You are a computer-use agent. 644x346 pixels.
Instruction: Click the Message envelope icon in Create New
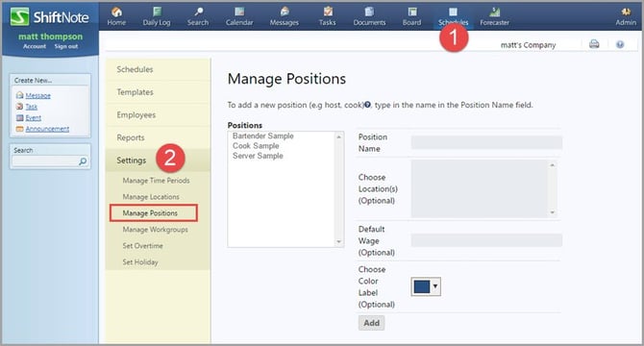tap(19, 95)
